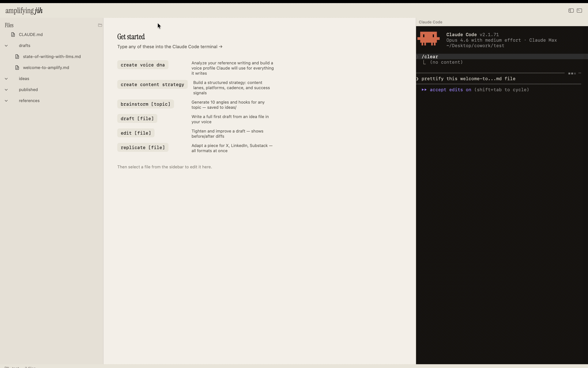
Task: Run the create content strategy command
Action: [152, 84]
